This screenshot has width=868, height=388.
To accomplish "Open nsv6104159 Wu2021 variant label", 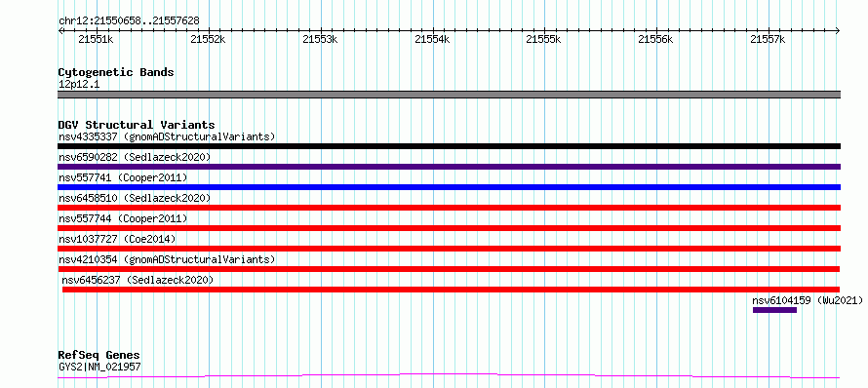I will point(808,300).
